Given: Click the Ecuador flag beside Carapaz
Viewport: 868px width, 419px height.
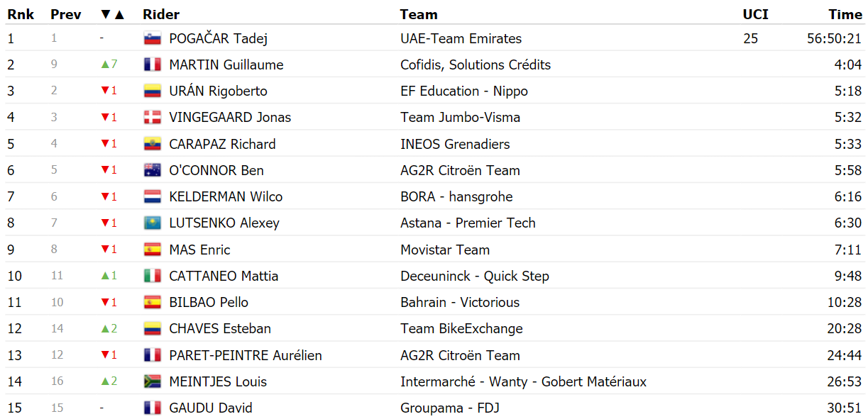Looking at the screenshot, I should coord(153,144).
